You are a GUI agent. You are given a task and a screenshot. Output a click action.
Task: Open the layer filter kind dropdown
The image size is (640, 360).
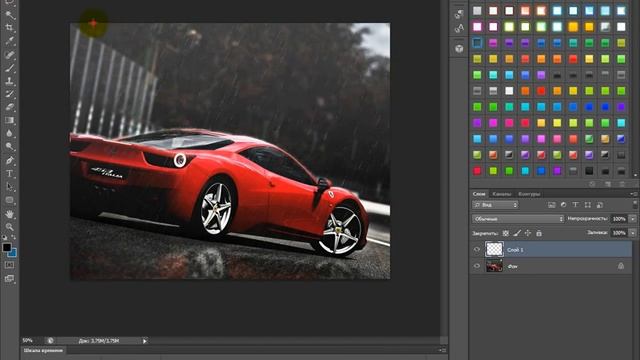(x=495, y=205)
